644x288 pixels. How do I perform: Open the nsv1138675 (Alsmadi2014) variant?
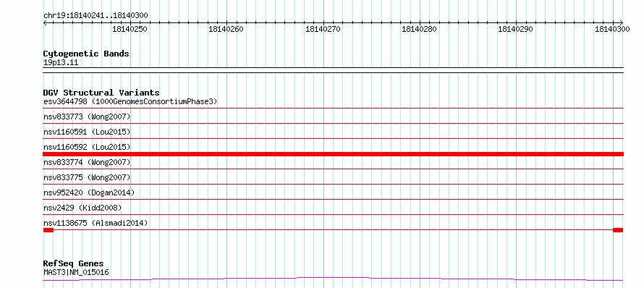[96, 223]
